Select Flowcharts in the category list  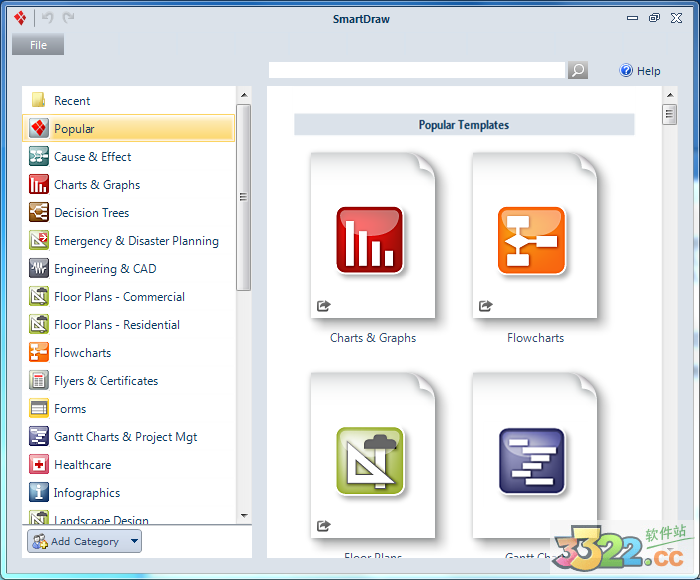point(83,353)
